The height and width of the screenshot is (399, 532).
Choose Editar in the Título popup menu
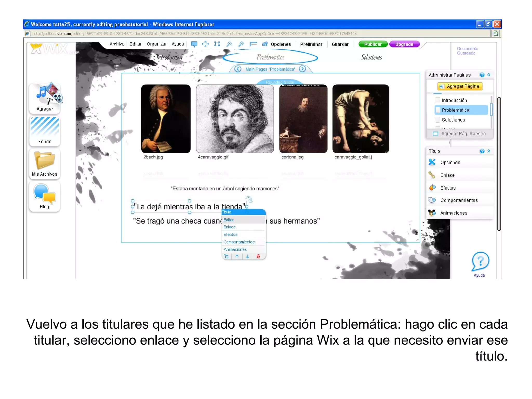click(244, 220)
